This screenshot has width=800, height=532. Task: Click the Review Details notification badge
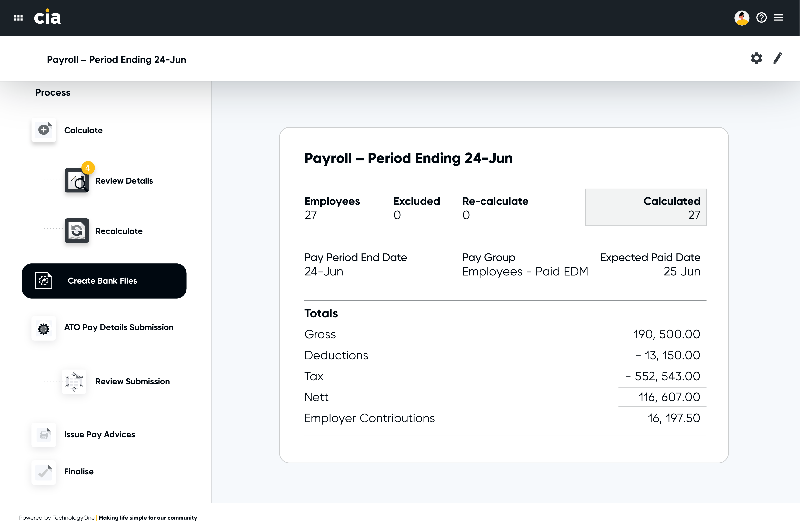88,168
